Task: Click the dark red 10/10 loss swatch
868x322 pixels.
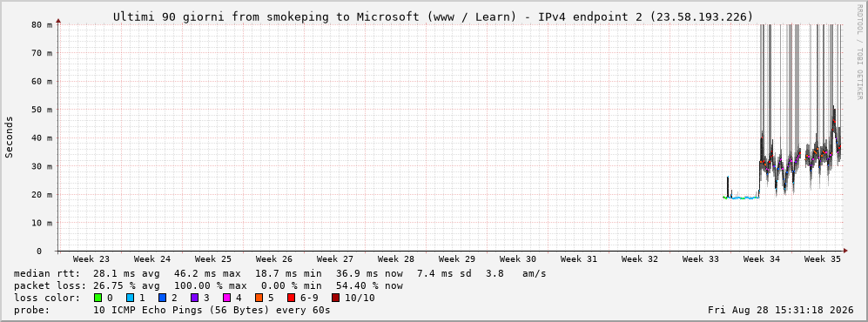Action: (x=335, y=298)
